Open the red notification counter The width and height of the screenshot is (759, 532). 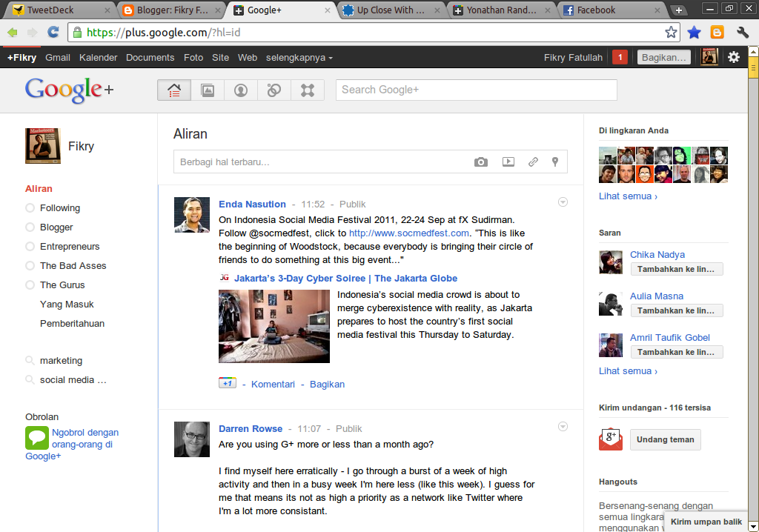[620, 57]
